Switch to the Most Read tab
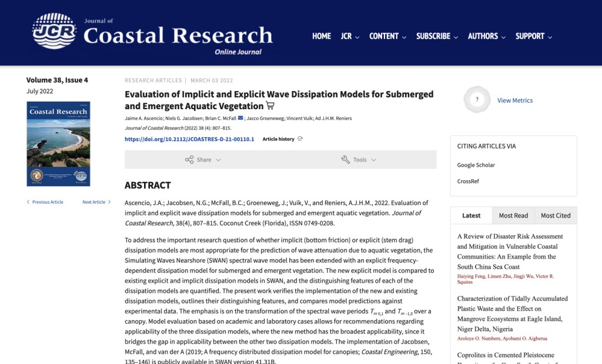 pos(513,215)
